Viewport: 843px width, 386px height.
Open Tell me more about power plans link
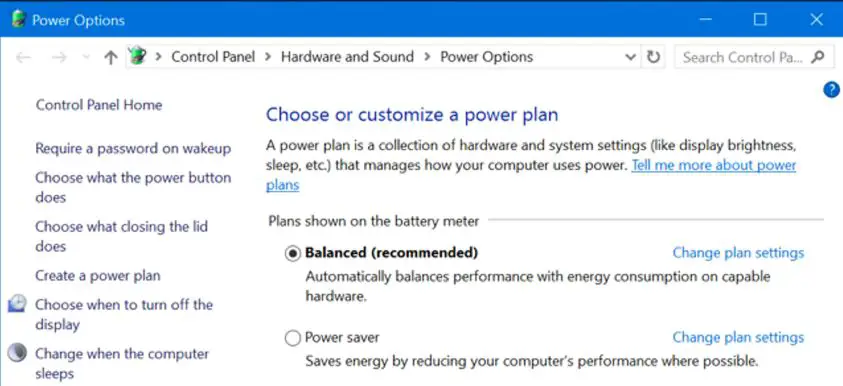(x=531, y=175)
